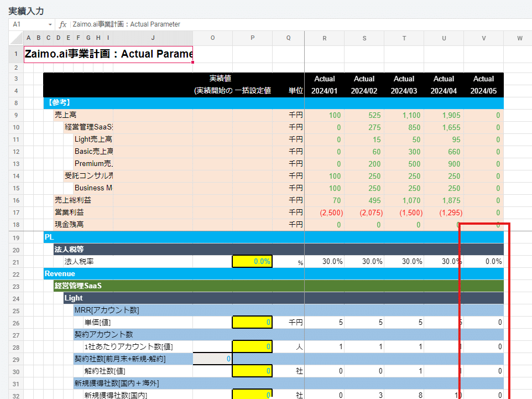This screenshot has height=399, width=532.
Task: Click the PL section header row
Action: tap(273, 237)
